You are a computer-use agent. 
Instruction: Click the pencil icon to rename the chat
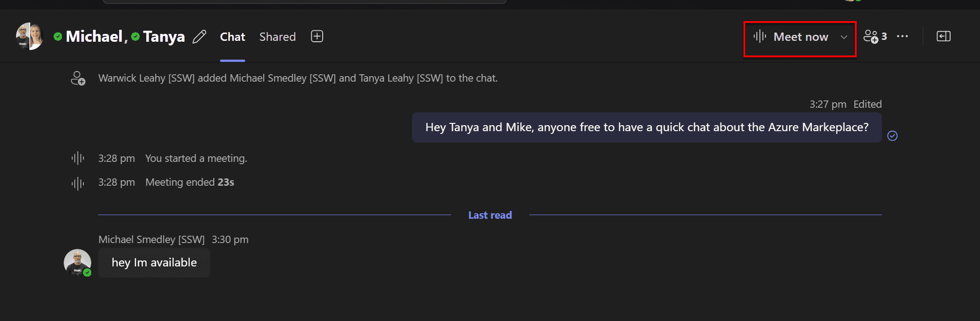pos(199,37)
